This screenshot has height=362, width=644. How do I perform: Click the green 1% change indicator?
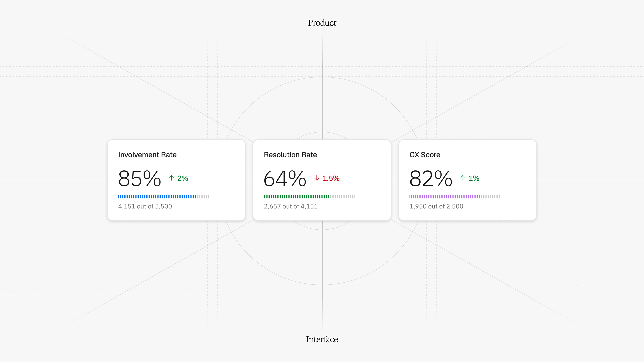[x=474, y=178]
